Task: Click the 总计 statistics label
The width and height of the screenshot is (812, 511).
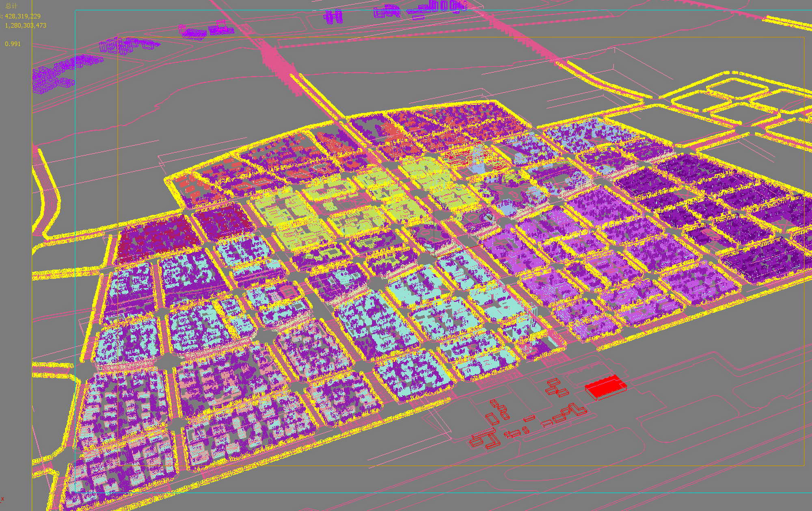Action: coord(11,6)
